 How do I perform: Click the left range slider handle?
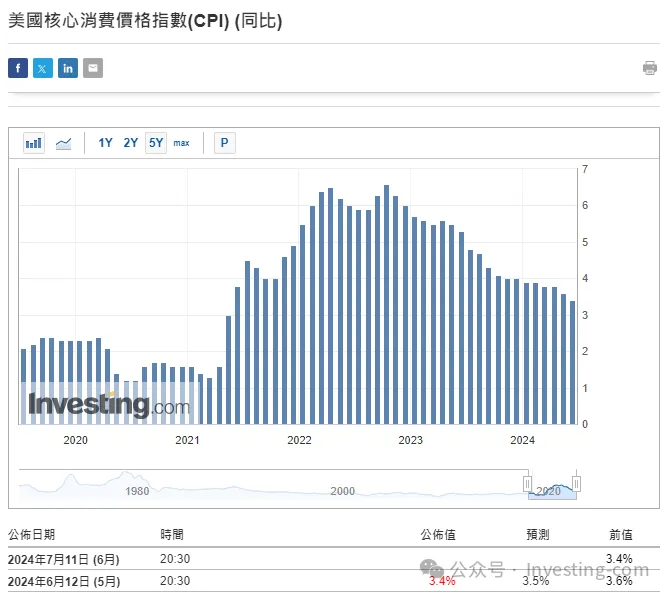528,484
